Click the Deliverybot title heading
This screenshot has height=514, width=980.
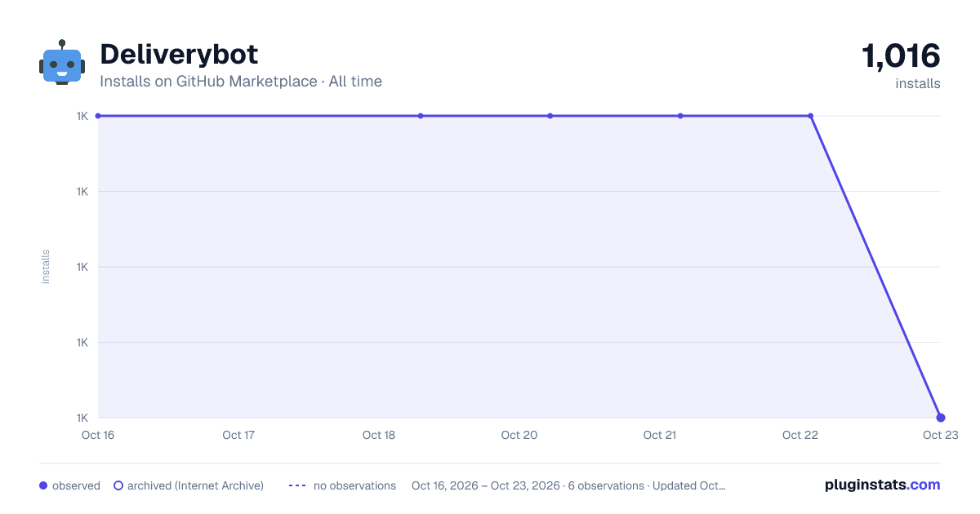point(179,55)
